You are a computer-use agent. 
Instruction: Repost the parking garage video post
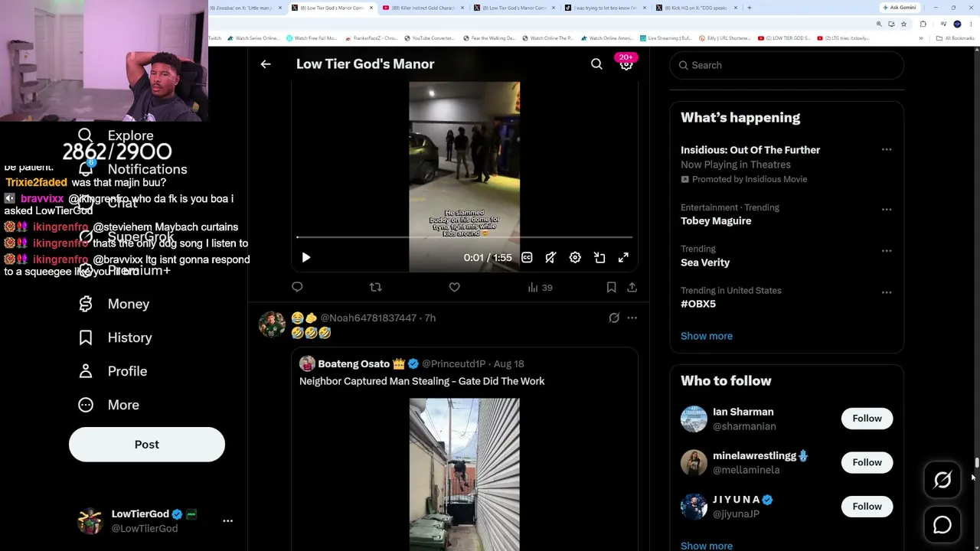tap(375, 287)
